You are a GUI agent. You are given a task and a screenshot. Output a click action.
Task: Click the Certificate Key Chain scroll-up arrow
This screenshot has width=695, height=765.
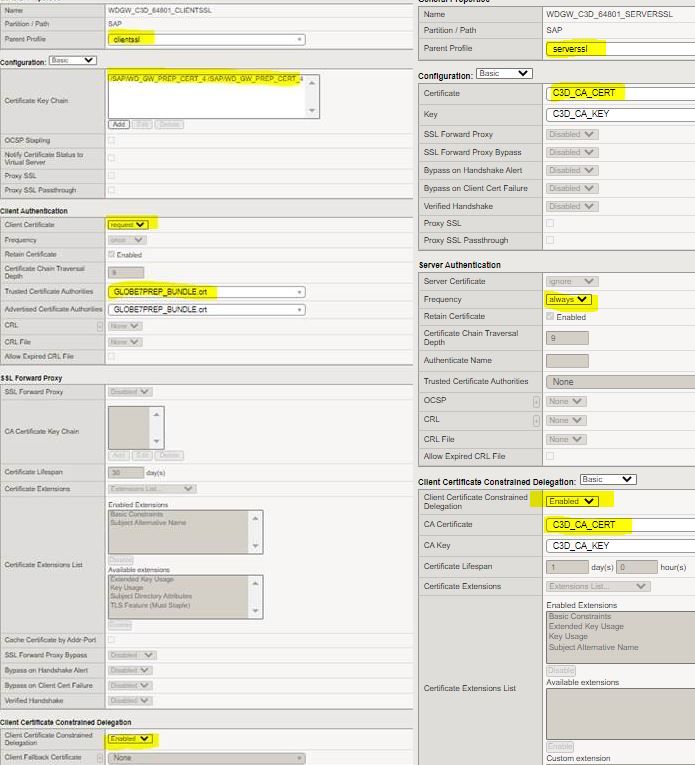312,83
